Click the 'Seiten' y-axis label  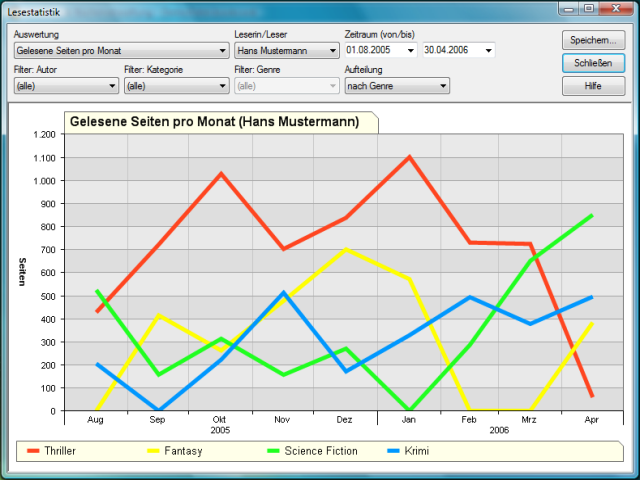(21, 271)
